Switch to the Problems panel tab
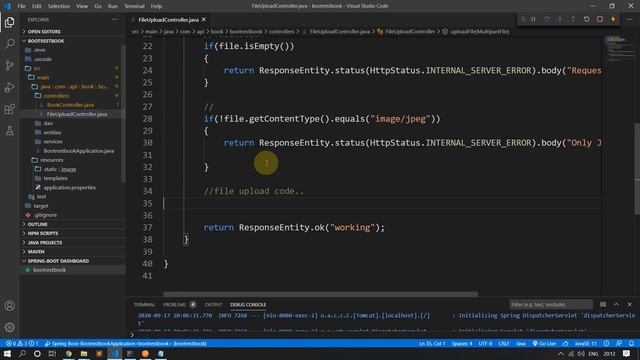This screenshot has width=640, height=360. tap(179, 304)
